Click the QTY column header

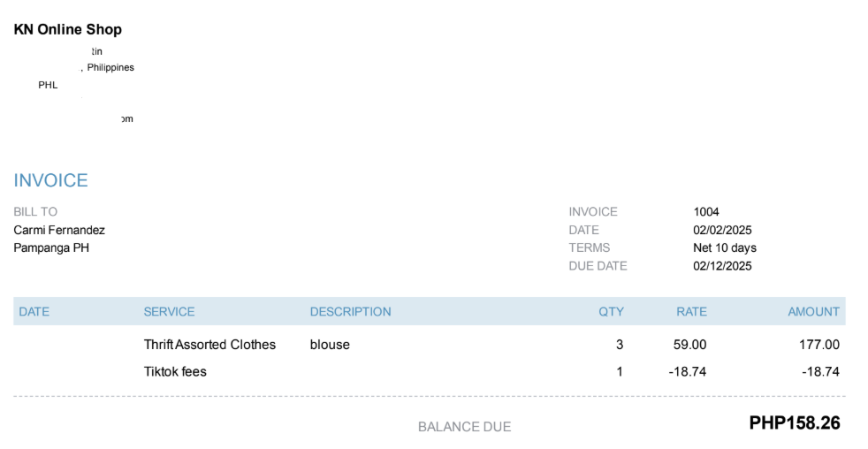(x=611, y=312)
